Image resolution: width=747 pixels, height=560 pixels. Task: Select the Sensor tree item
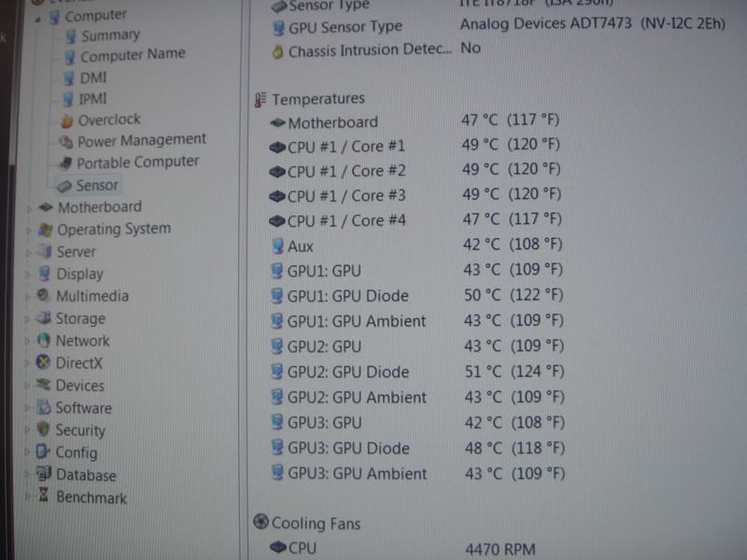[96, 185]
